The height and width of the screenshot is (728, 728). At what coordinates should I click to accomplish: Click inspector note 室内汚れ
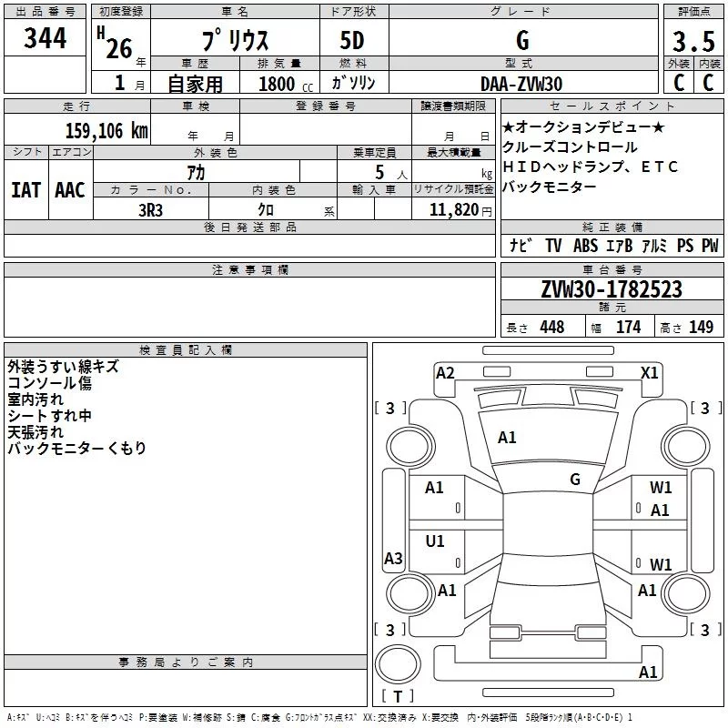[x=35, y=399]
